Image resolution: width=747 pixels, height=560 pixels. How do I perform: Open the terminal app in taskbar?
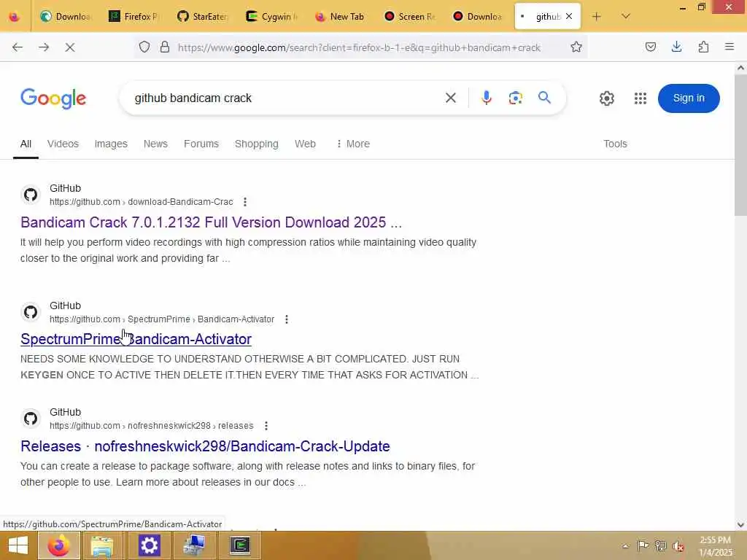[x=239, y=545]
